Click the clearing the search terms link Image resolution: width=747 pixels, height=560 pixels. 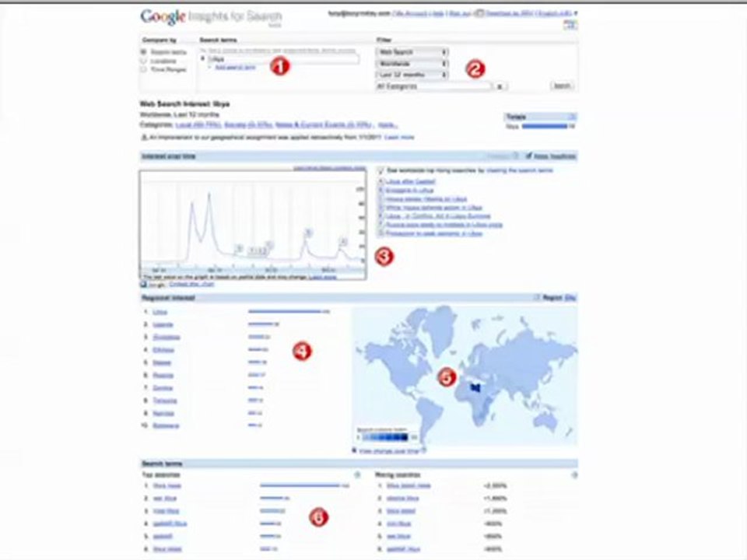click(x=520, y=170)
